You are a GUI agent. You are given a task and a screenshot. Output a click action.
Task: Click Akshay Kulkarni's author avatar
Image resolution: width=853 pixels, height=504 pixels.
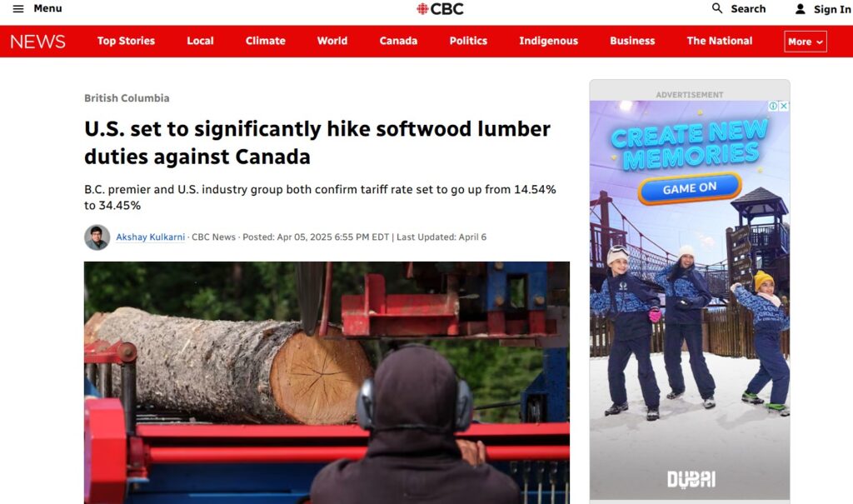[x=97, y=237]
